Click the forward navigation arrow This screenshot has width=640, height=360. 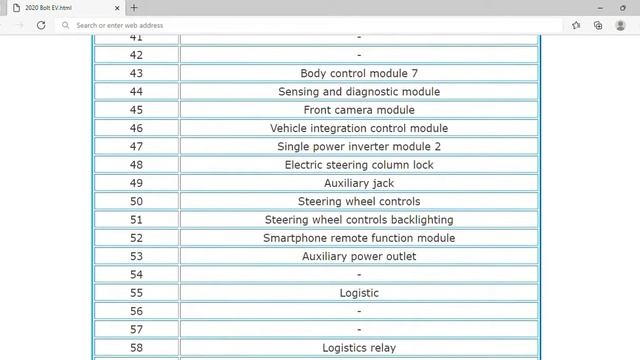tap(19, 25)
